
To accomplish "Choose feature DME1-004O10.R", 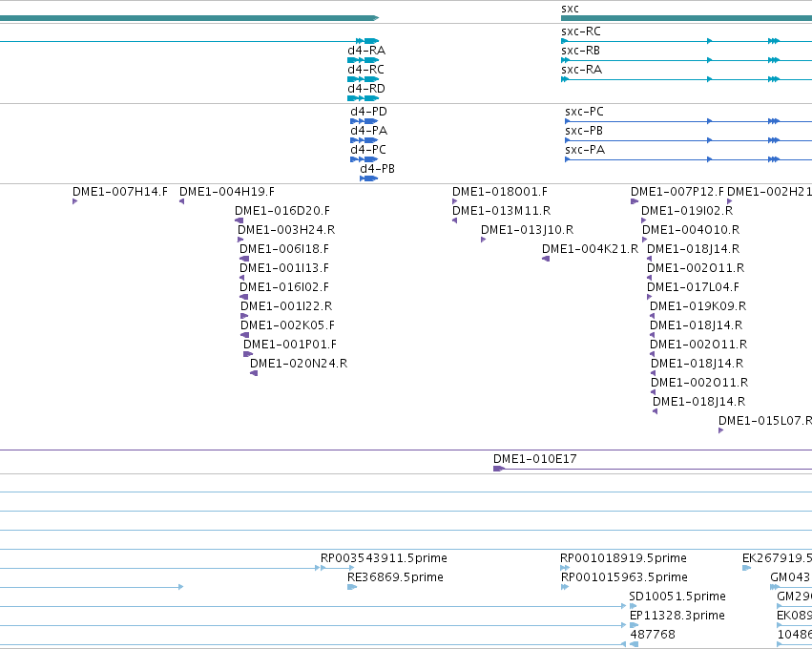I will click(691, 231).
